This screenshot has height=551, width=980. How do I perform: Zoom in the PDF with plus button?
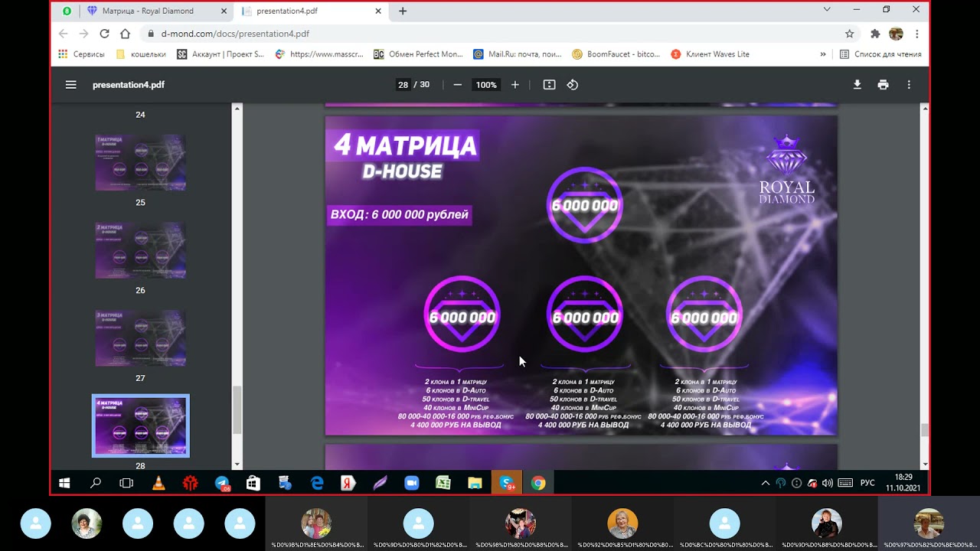pos(515,85)
